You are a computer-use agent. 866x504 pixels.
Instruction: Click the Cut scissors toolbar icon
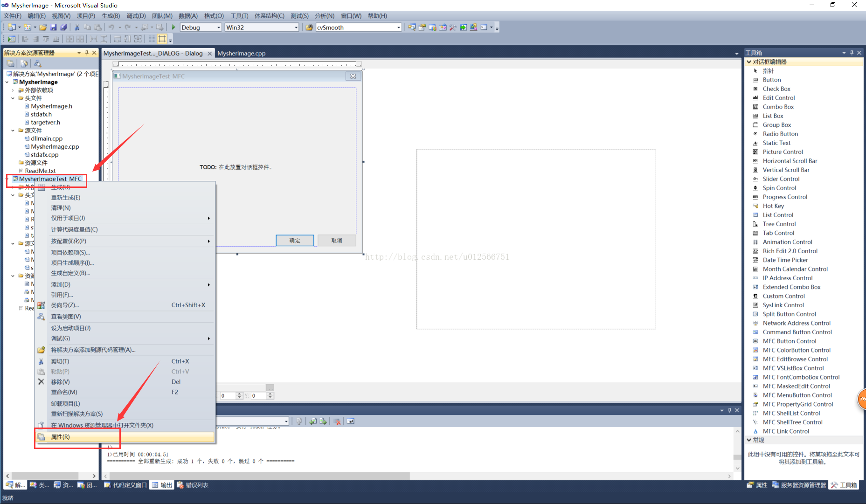(x=77, y=28)
